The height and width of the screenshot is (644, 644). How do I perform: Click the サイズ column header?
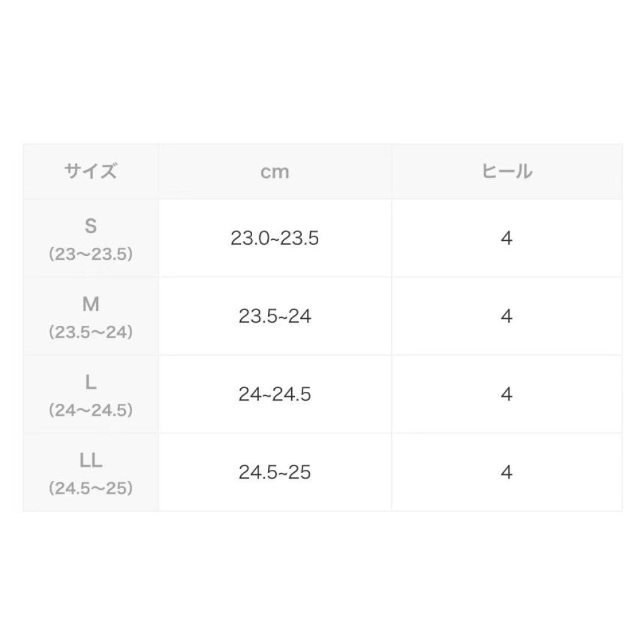(x=91, y=172)
